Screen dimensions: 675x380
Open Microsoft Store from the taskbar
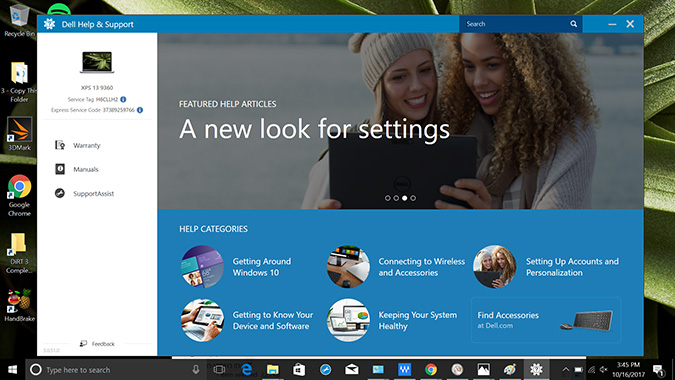coord(299,370)
